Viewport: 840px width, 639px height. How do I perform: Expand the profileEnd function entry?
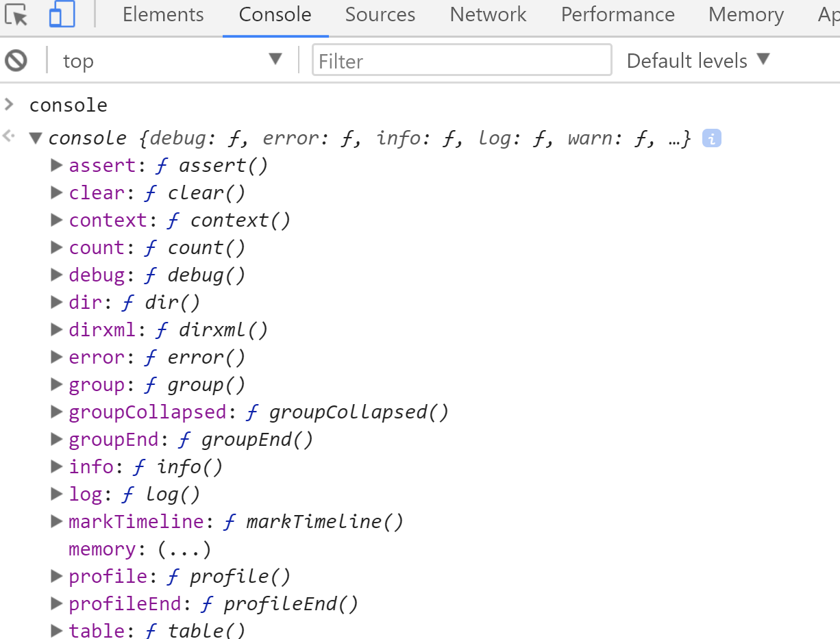58,603
